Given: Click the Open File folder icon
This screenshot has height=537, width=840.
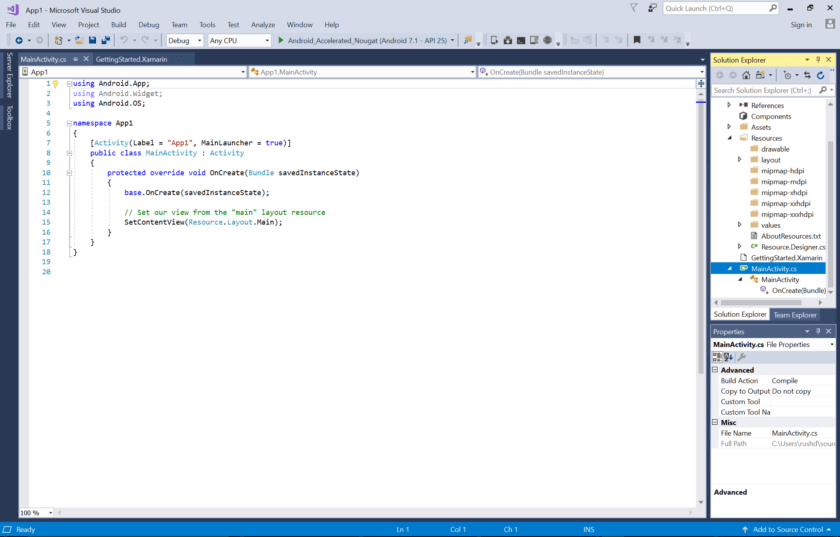Looking at the screenshot, I should coord(79,40).
